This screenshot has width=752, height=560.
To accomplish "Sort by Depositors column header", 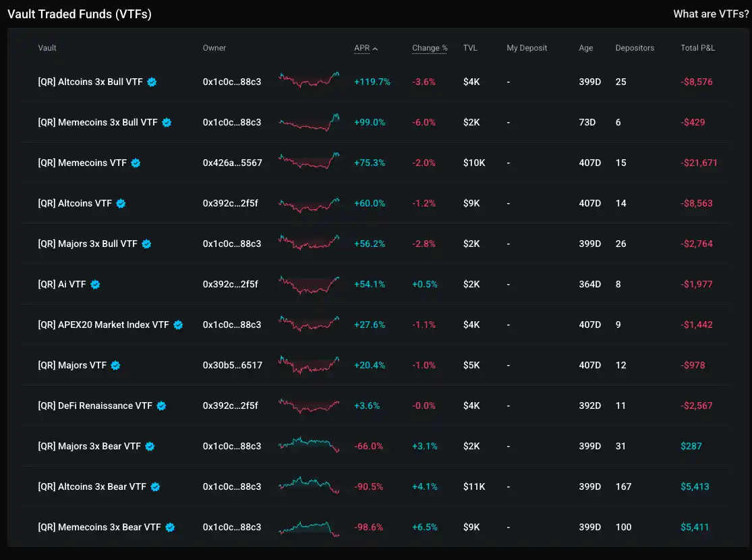I will 635,48.
